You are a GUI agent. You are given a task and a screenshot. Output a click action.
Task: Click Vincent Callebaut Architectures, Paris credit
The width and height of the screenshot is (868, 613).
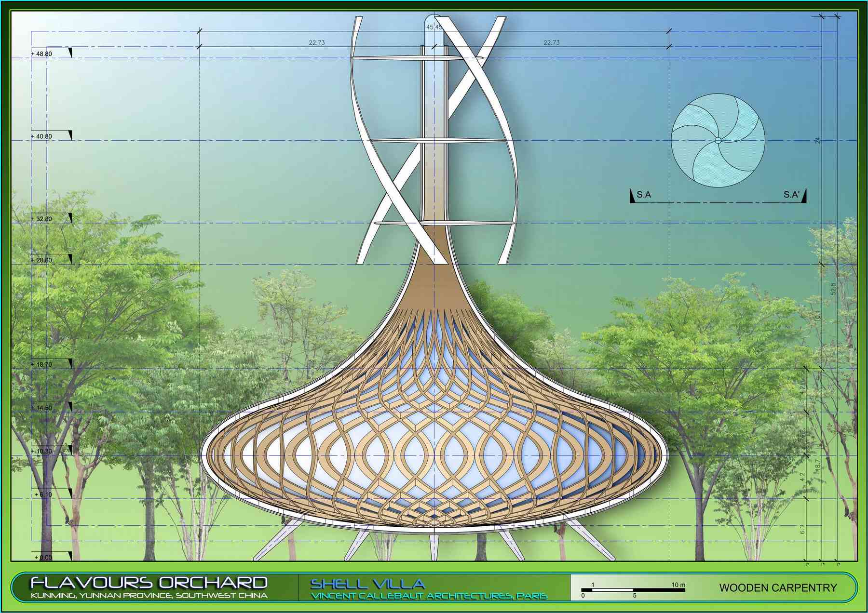pyautogui.click(x=429, y=596)
